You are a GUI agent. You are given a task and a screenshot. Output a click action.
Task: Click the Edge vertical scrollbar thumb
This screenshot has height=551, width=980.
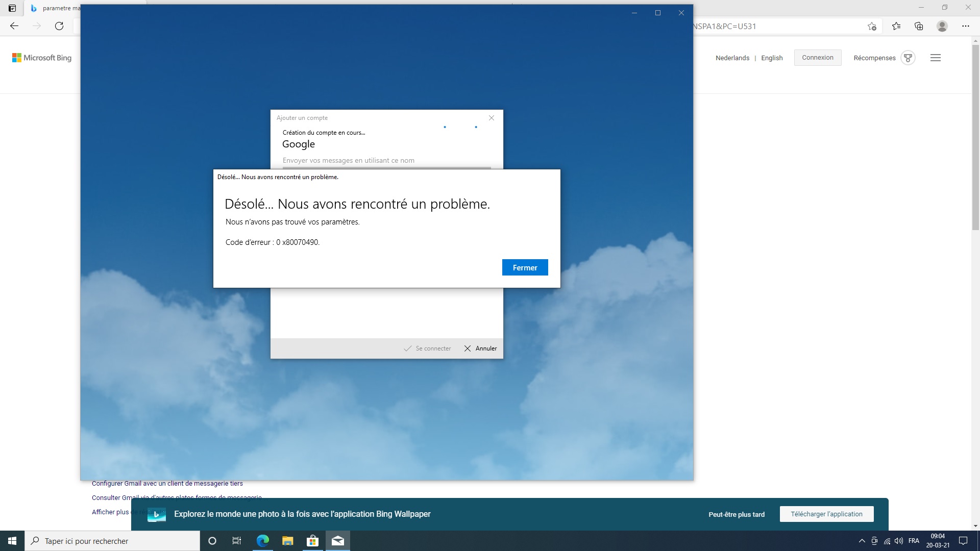975,138
